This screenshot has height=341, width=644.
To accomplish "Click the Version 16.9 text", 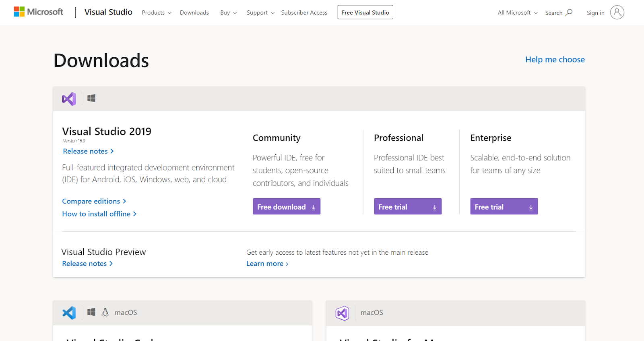I will click(74, 141).
